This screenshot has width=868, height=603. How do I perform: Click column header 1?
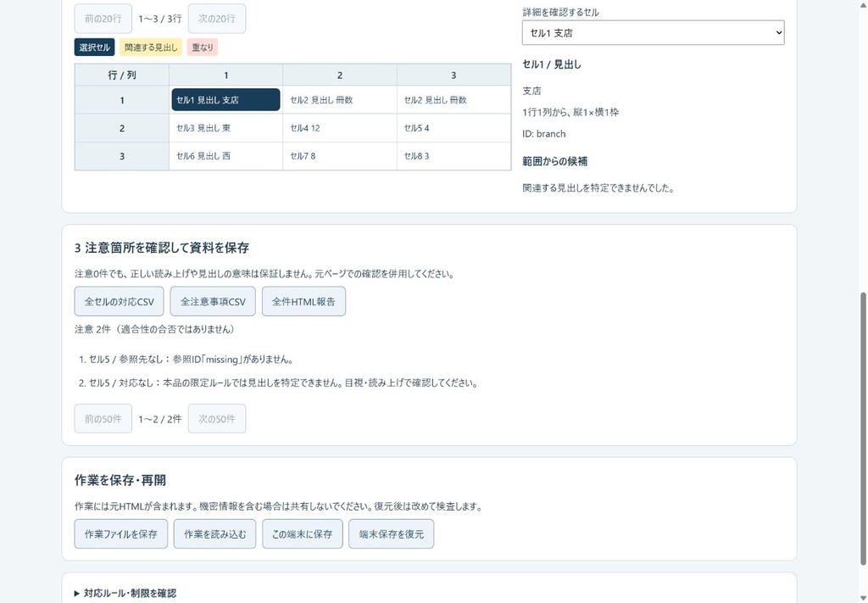[x=225, y=75]
